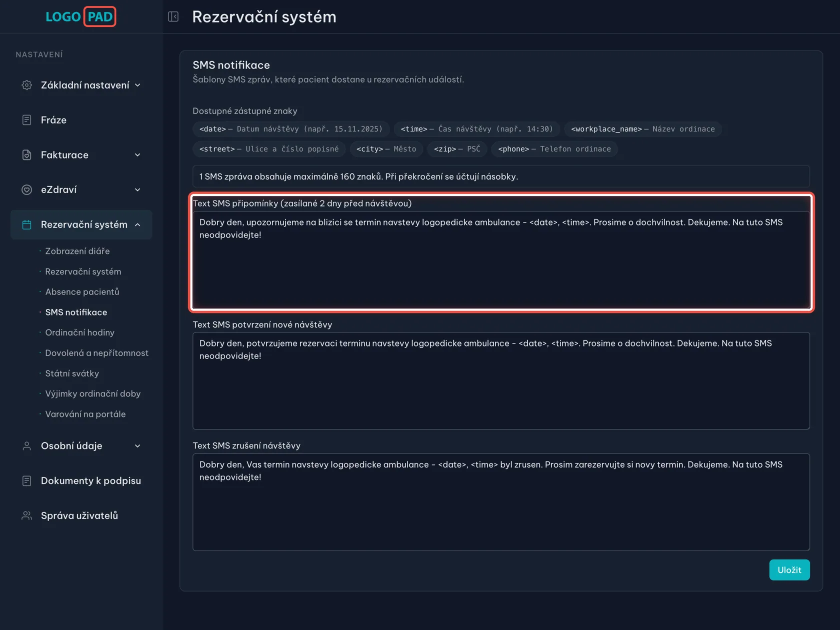Focus the SMS potvrzení nové návštěvy textarea
Screen dimensions: 840x630
click(x=501, y=381)
